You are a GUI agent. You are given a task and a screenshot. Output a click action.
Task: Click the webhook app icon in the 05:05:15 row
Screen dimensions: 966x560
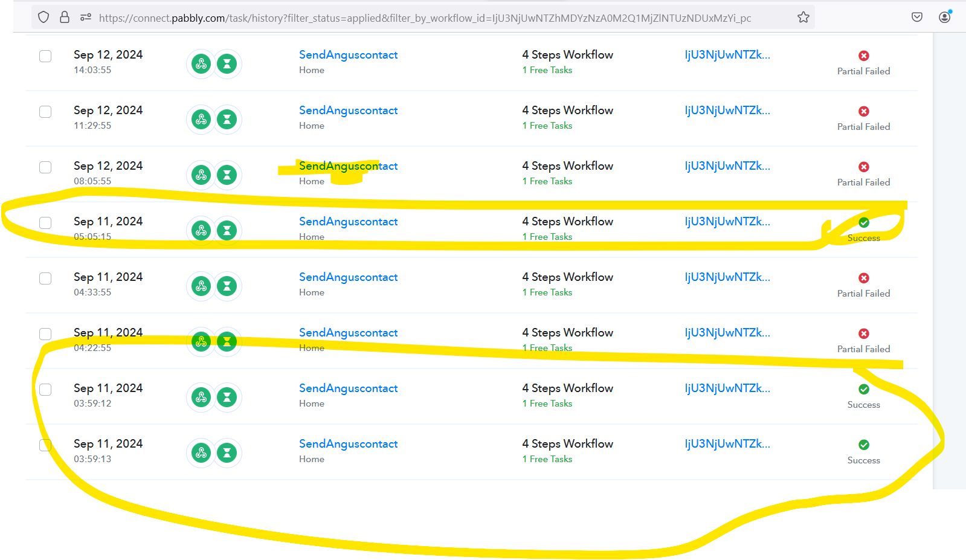click(x=201, y=231)
